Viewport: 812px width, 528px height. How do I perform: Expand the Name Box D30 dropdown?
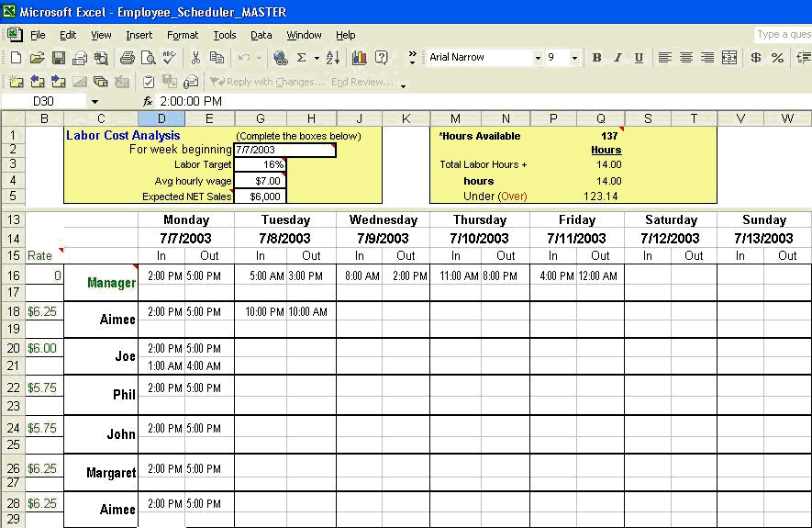(x=95, y=102)
